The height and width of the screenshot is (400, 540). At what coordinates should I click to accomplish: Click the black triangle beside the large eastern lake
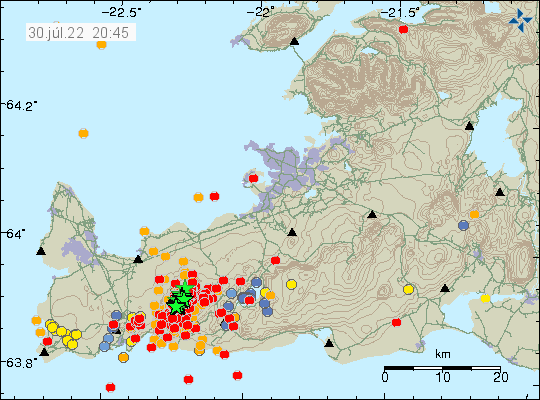[x=469, y=126]
